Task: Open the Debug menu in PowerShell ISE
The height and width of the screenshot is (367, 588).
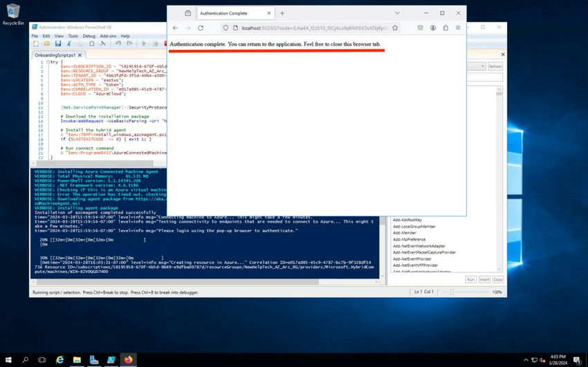Action: pos(89,36)
